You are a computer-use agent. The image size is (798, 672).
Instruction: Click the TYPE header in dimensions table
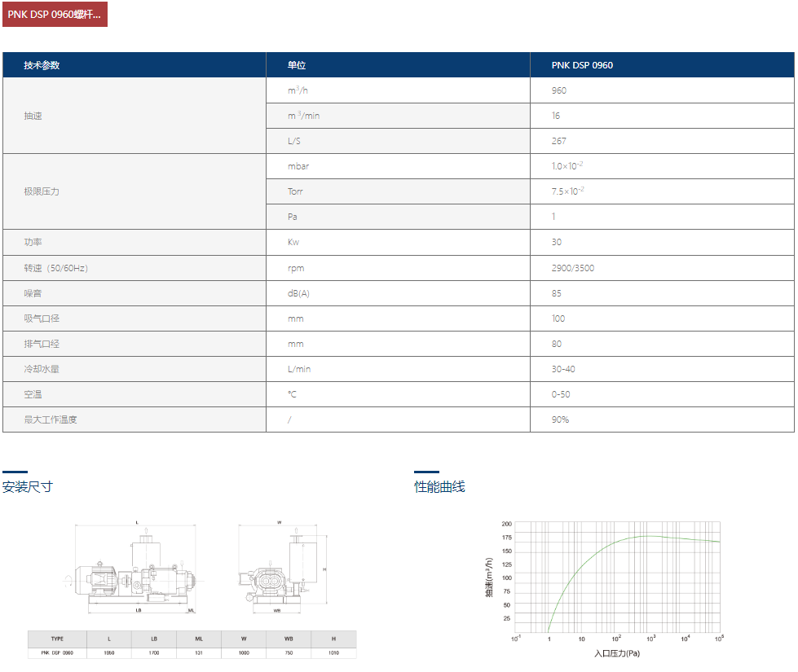pos(57,639)
